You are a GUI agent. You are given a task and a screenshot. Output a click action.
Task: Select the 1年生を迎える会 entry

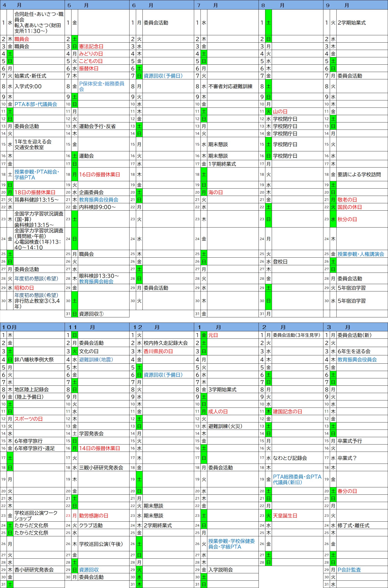click(x=33, y=142)
